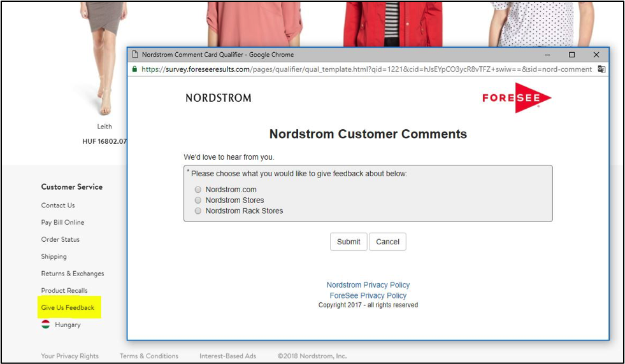
Task: Pick the Nordstrom Rack Stores option
Action: (198, 211)
